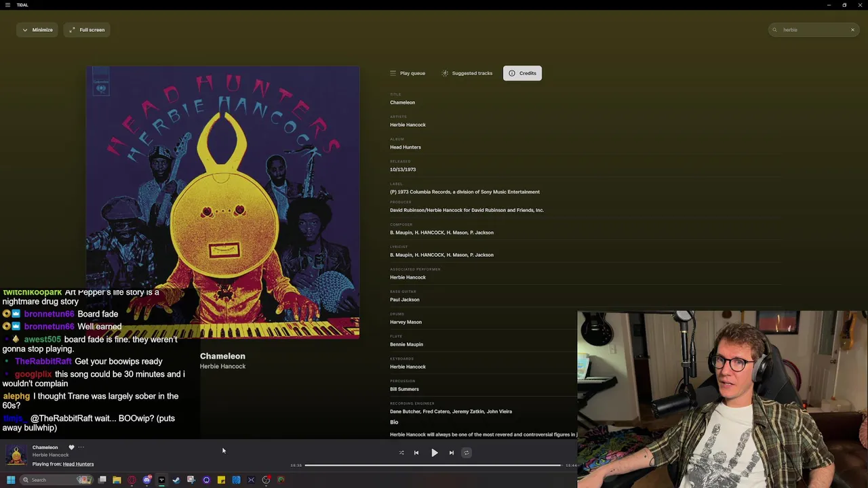The height and width of the screenshot is (488, 868).
Task: Click the playback progress bar
Action: pos(433,466)
